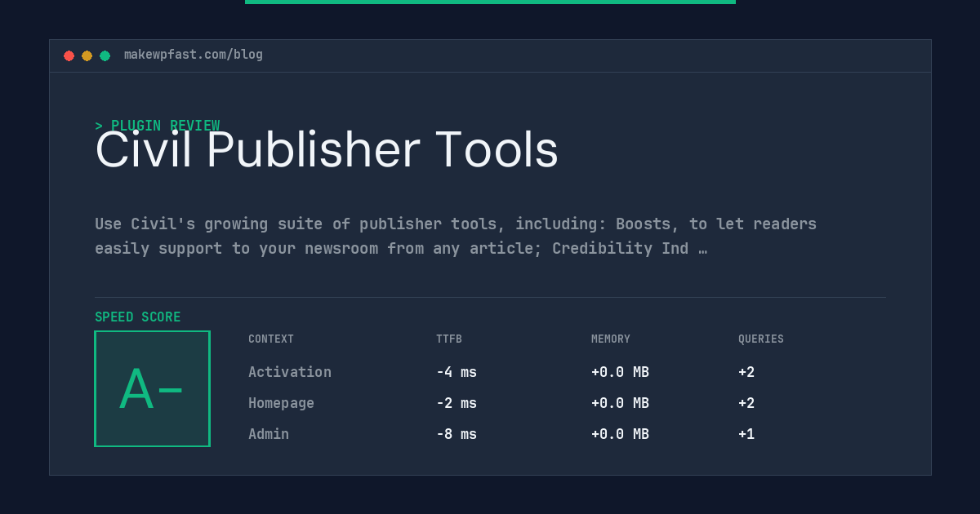Click the green window dot
The image size is (980, 514).
pyautogui.click(x=105, y=55)
